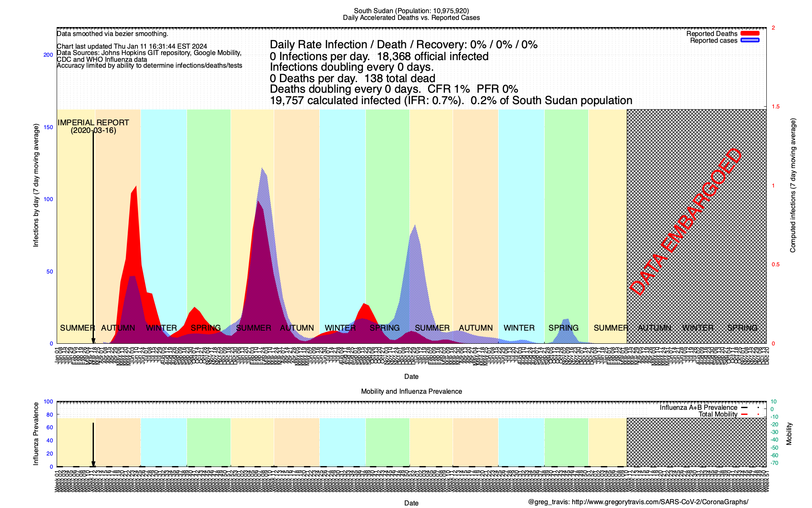Viewport: 812px width, 508px height.
Task: Click the Date axis label under main chart
Action: click(x=411, y=376)
